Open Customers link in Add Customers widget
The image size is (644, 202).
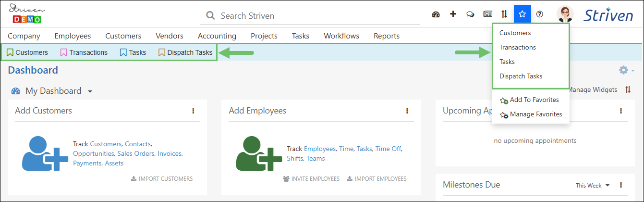pyautogui.click(x=106, y=144)
